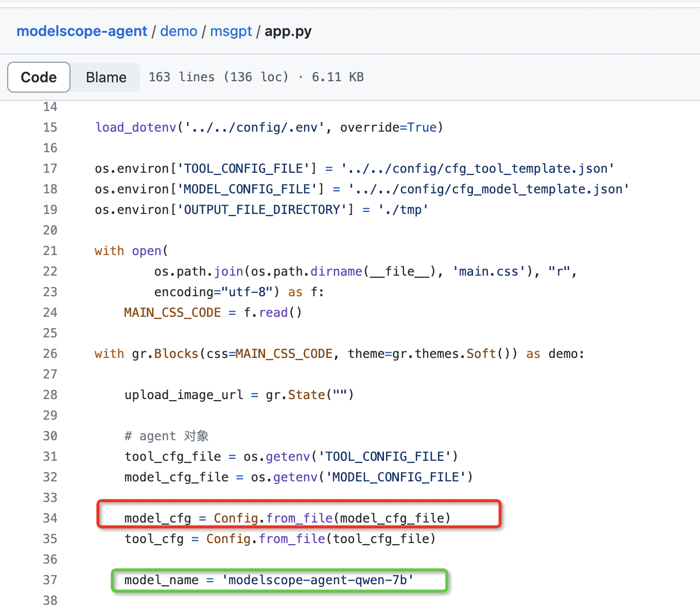Click tool_cfg = Config.from_file line
700x612 pixels.
click(x=280, y=539)
